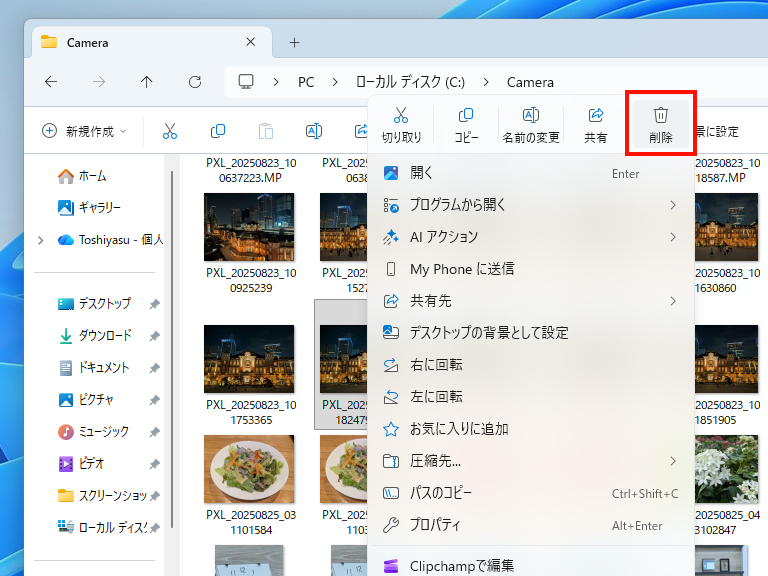This screenshot has height=576, width=768.
Task: Click the pin icon next to ミュージック
Action: (154, 432)
